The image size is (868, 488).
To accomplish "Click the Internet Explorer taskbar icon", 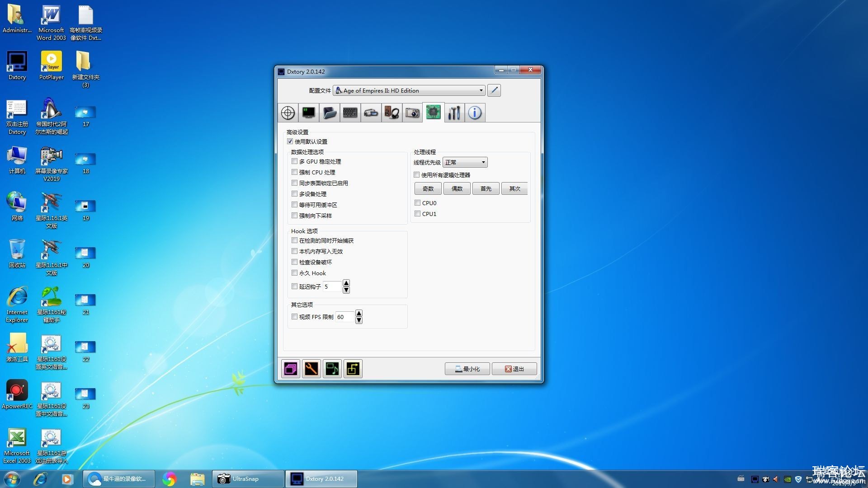I will click(x=40, y=479).
